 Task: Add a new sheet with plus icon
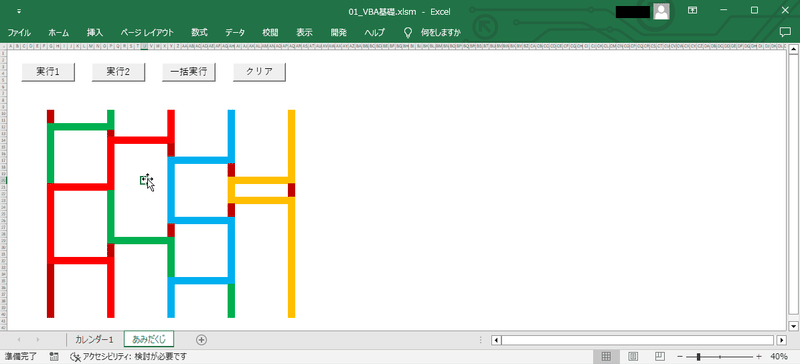tap(202, 339)
